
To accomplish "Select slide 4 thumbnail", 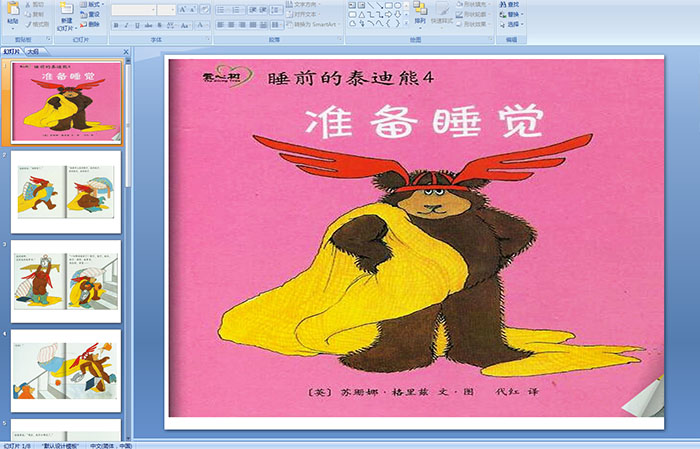I will coord(66,371).
